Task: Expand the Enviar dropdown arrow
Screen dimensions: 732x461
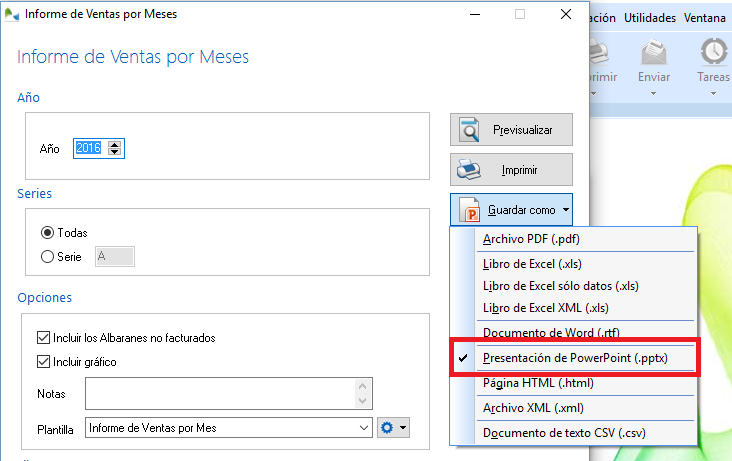Action: pyautogui.click(x=654, y=93)
